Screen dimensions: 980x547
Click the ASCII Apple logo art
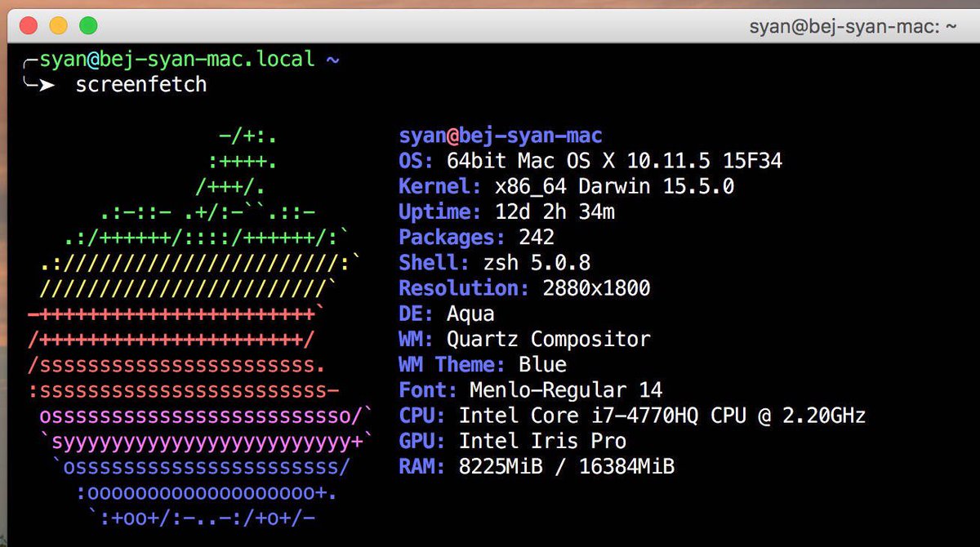coord(200,327)
